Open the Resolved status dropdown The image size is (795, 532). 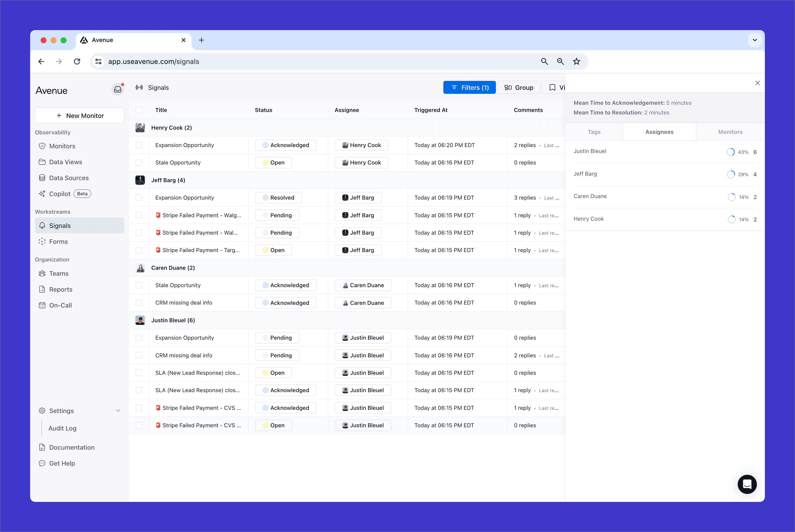pyautogui.click(x=278, y=198)
